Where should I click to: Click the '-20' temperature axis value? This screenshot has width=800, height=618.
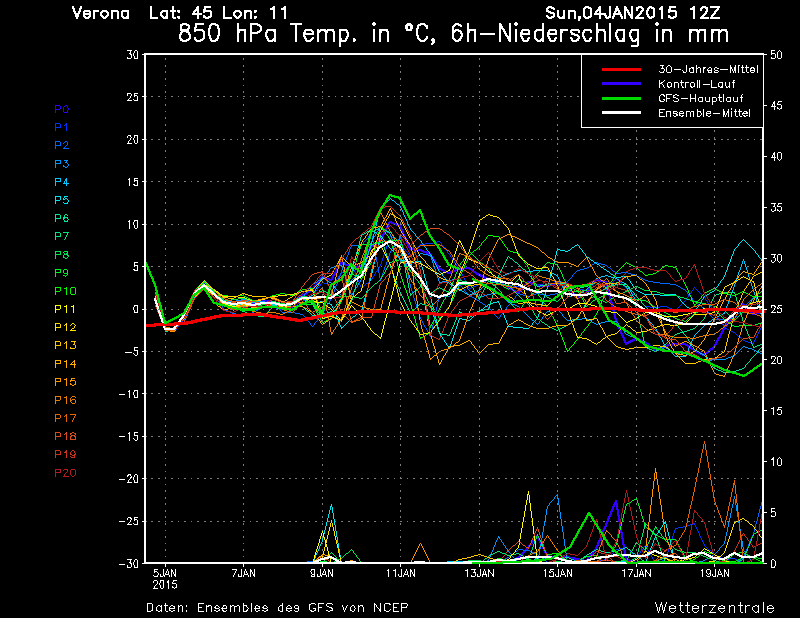tap(129, 479)
